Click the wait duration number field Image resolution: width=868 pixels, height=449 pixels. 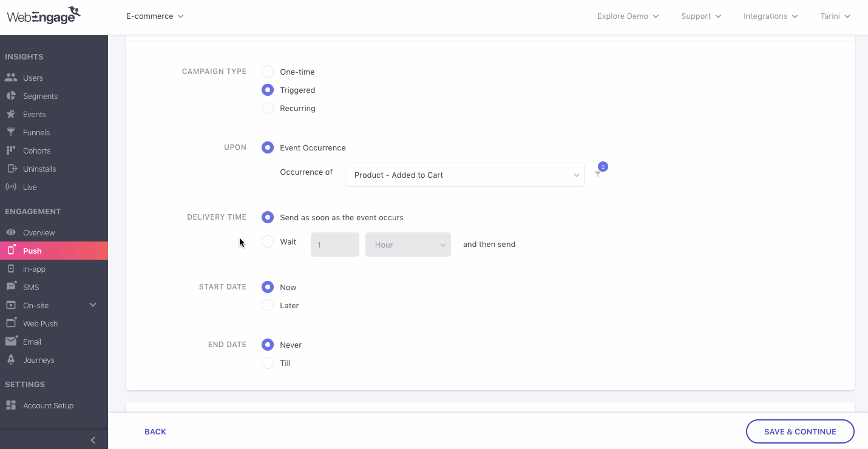tap(335, 245)
